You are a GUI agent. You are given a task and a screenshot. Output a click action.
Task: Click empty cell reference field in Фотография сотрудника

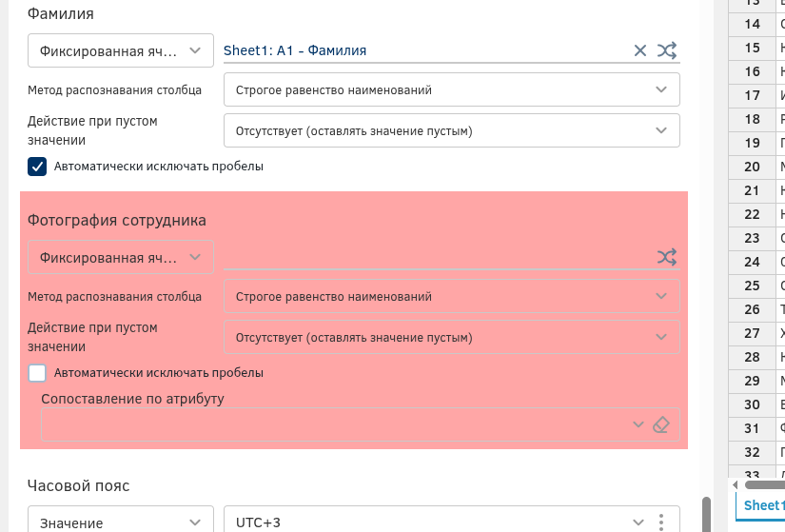click(433, 257)
